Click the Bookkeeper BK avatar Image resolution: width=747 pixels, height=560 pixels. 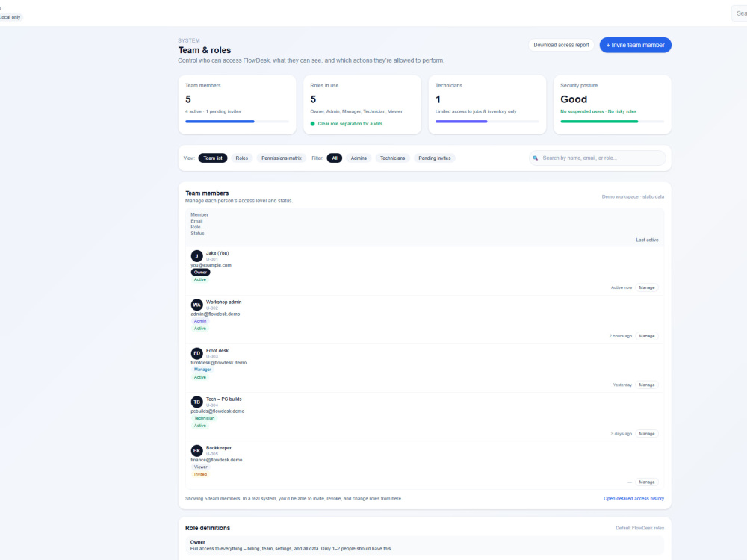point(196,451)
